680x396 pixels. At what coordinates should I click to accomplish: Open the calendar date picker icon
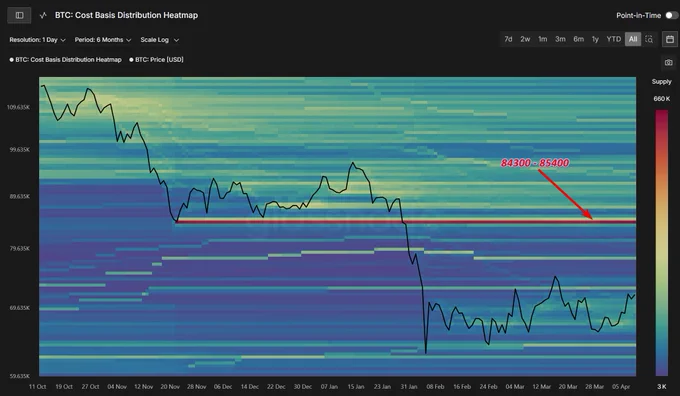670,39
